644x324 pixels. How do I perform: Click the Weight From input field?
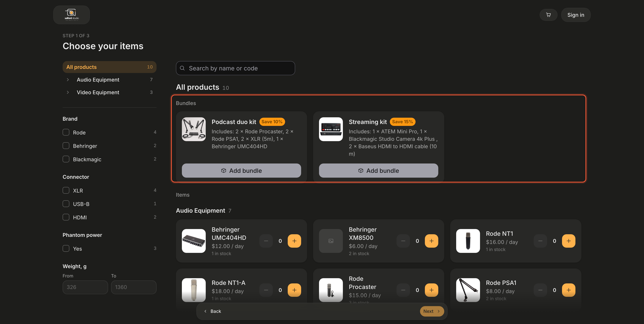coord(85,287)
